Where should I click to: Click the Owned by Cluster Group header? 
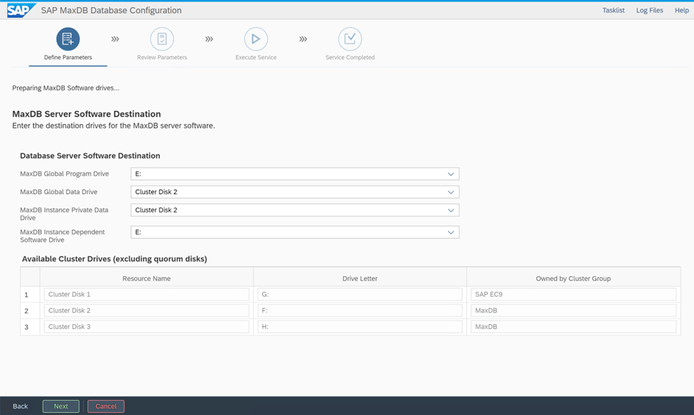click(x=573, y=279)
